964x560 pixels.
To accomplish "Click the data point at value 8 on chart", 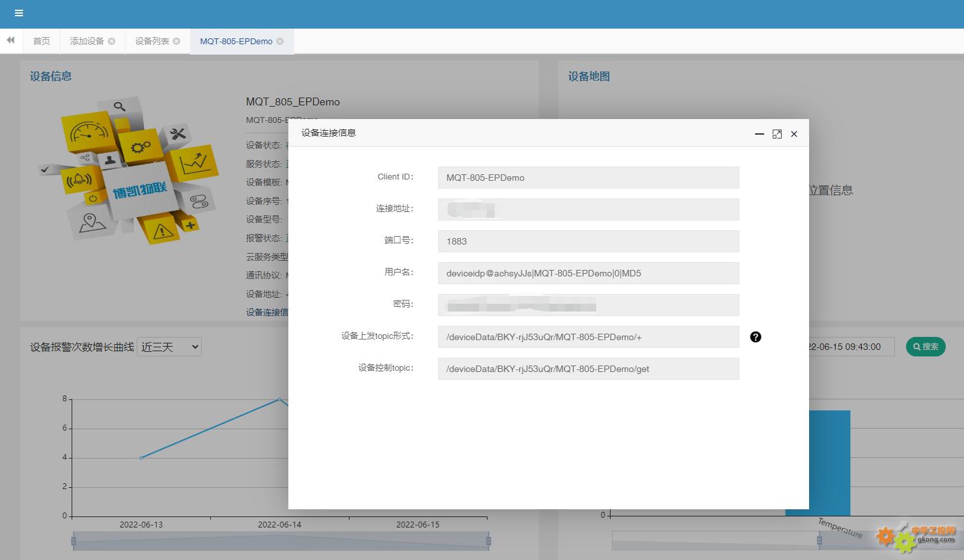I will (280, 399).
